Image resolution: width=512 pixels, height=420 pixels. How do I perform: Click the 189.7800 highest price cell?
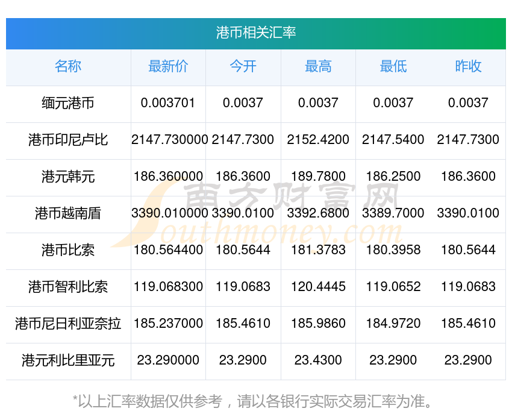[318, 177]
